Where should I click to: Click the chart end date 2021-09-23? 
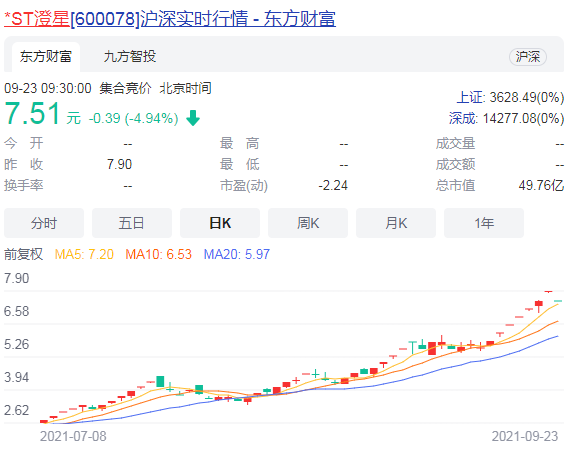point(525,436)
